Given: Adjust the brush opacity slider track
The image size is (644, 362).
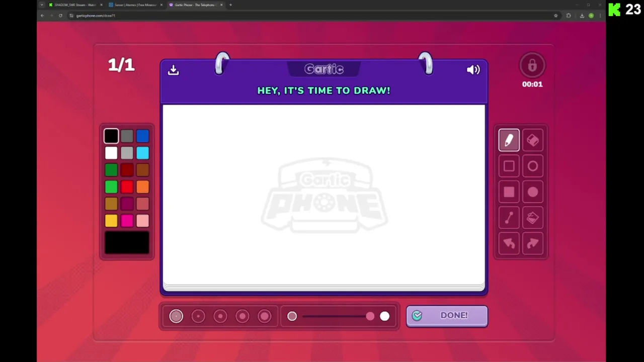Looking at the screenshot, I should (x=338, y=316).
